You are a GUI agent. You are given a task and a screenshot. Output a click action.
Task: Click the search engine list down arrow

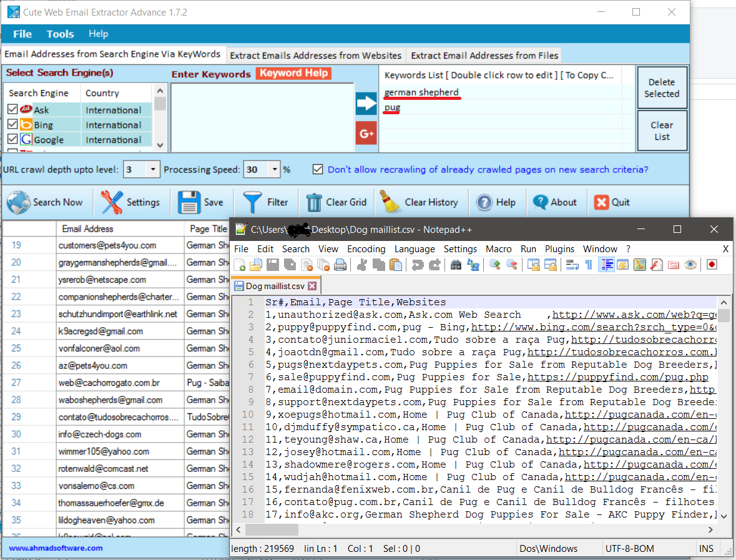click(x=160, y=145)
